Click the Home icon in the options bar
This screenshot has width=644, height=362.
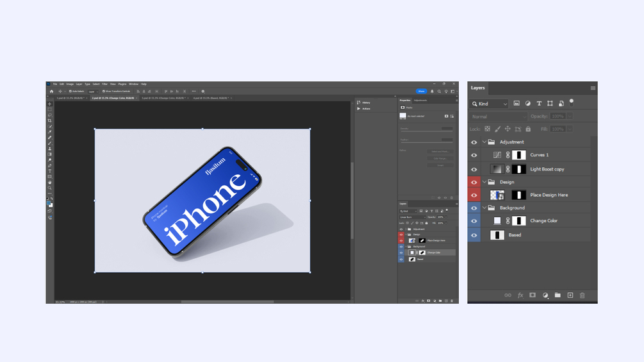click(51, 92)
